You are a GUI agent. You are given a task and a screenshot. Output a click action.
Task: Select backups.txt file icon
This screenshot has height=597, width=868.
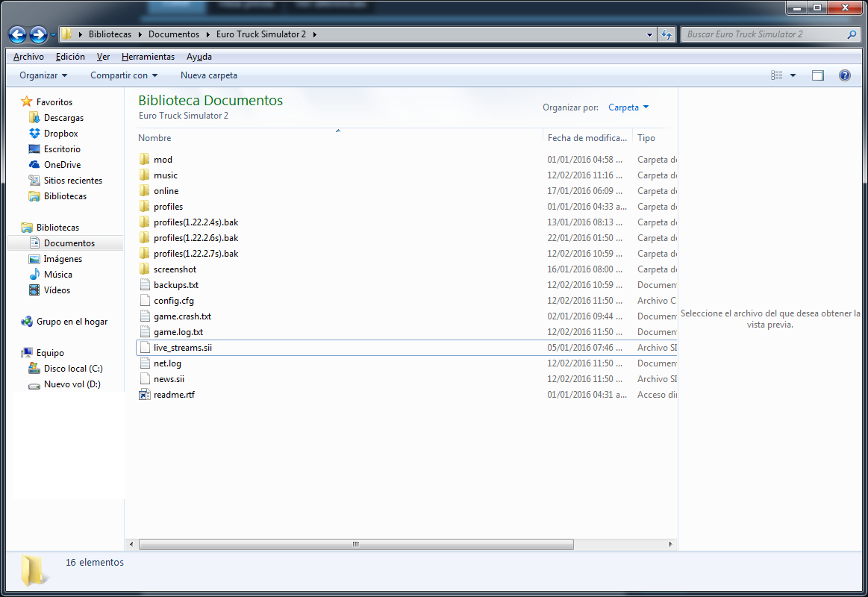click(x=145, y=285)
